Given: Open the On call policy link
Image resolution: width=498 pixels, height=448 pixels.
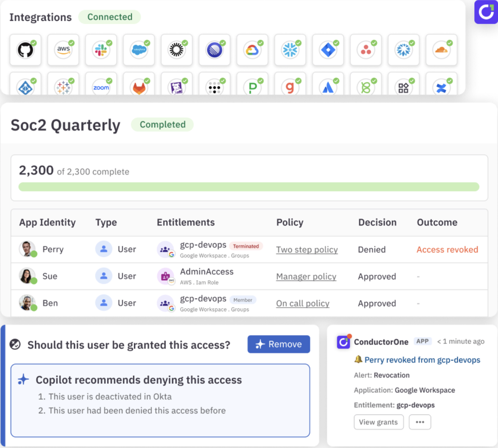Looking at the screenshot, I should click(303, 303).
